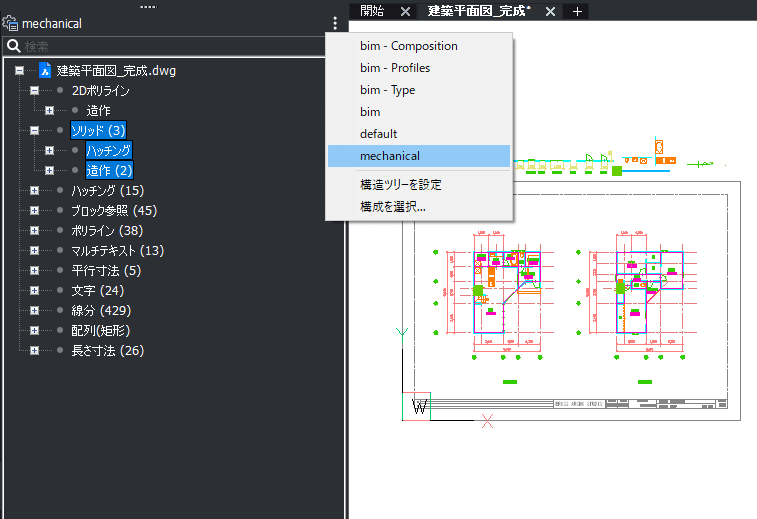The width and height of the screenshot is (757, 519).
Task: Select the highlighted ハッチング child row
Action: 109,151
